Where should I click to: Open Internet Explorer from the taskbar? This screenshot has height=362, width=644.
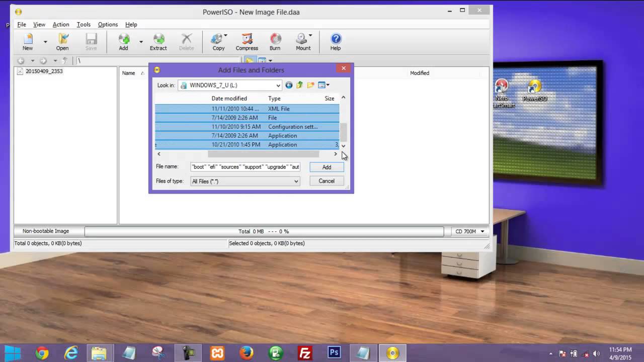(x=71, y=353)
